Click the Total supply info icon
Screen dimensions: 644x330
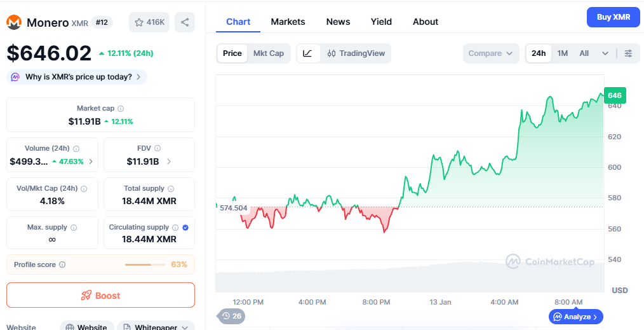[x=171, y=189]
